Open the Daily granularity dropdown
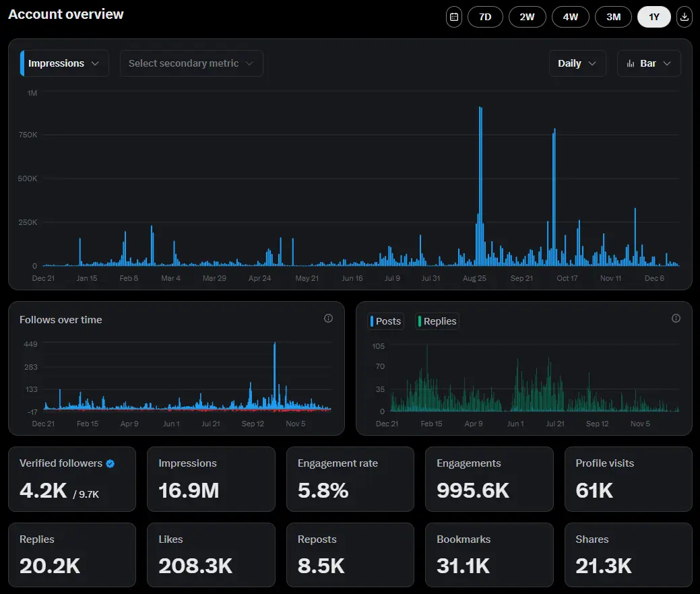 click(x=577, y=63)
